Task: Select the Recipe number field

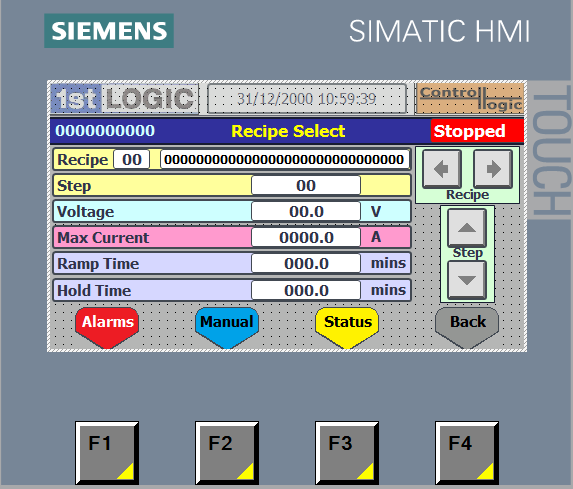Action: [x=132, y=159]
